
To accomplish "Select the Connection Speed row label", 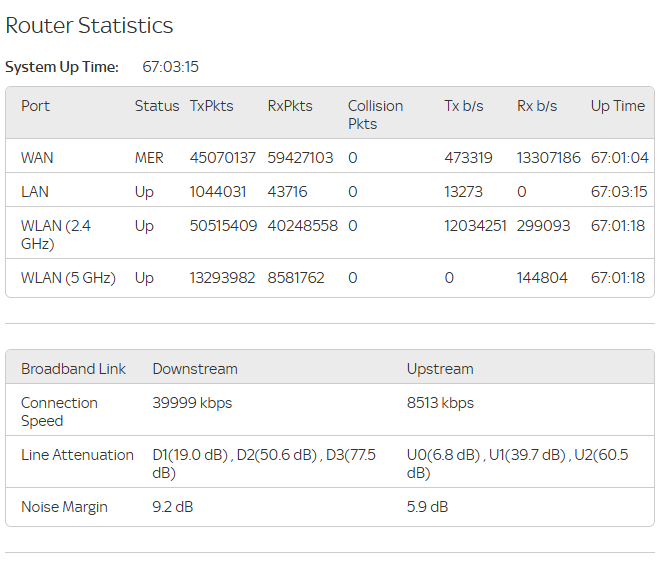I will tap(59, 412).
